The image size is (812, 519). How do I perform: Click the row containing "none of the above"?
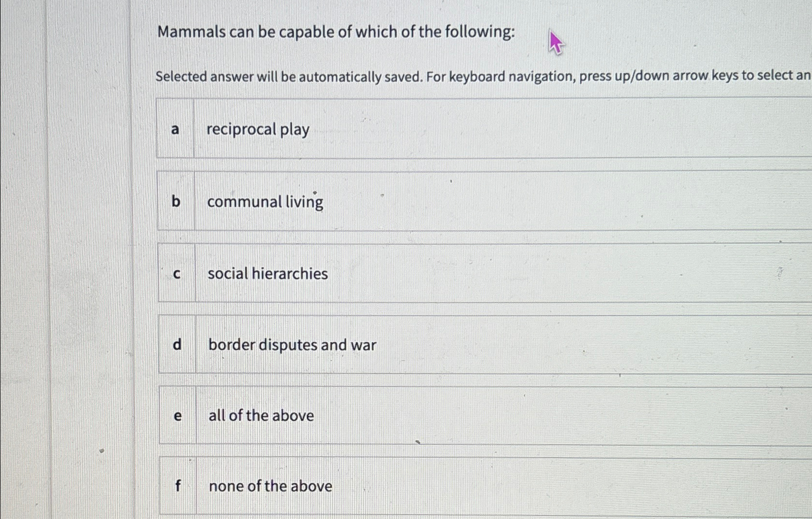click(x=437, y=486)
